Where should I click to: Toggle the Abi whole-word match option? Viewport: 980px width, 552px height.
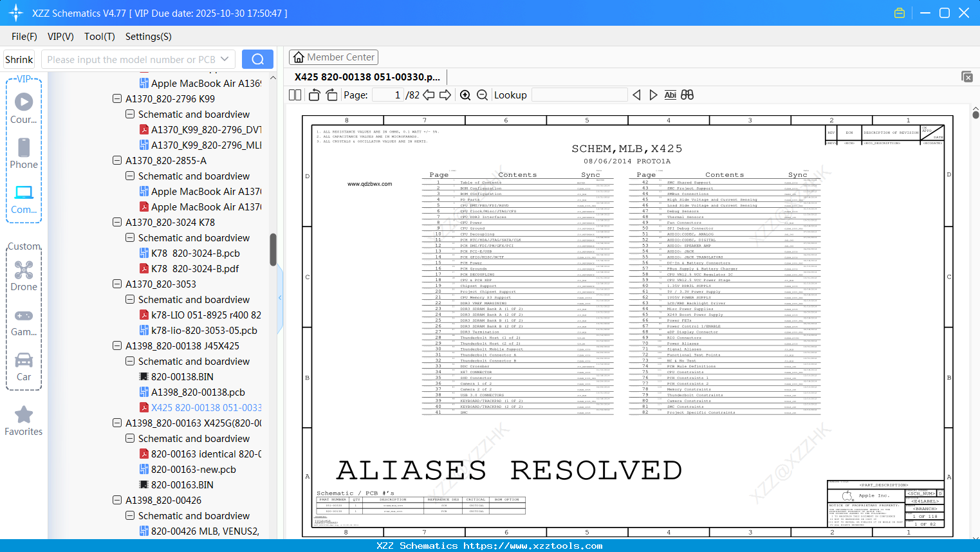pyautogui.click(x=670, y=95)
